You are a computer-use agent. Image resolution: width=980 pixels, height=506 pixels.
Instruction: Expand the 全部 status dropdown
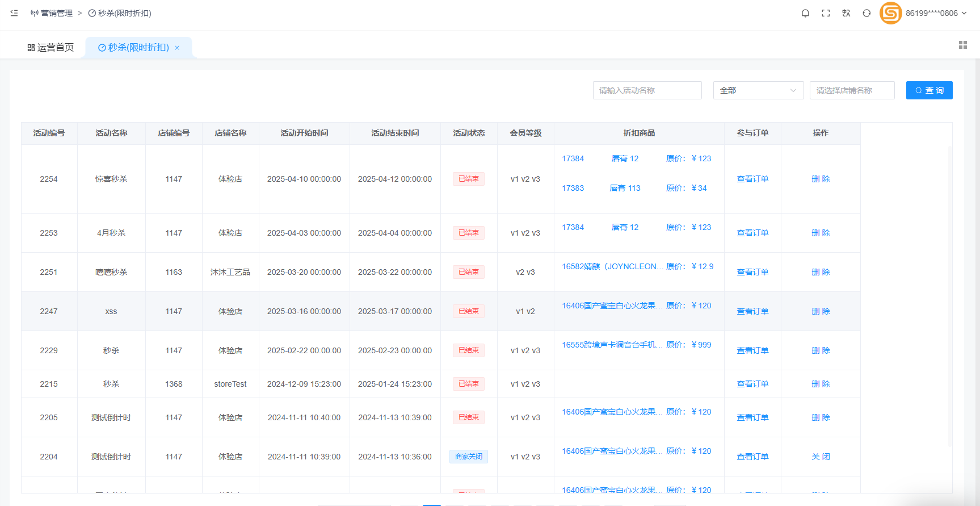click(758, 90)
